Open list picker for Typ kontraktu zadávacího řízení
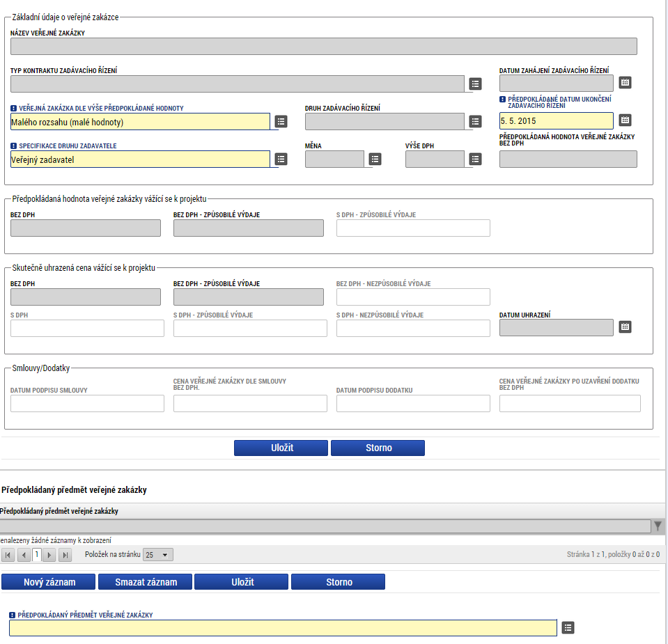668x644 pixels. click(x=475, y=84)
